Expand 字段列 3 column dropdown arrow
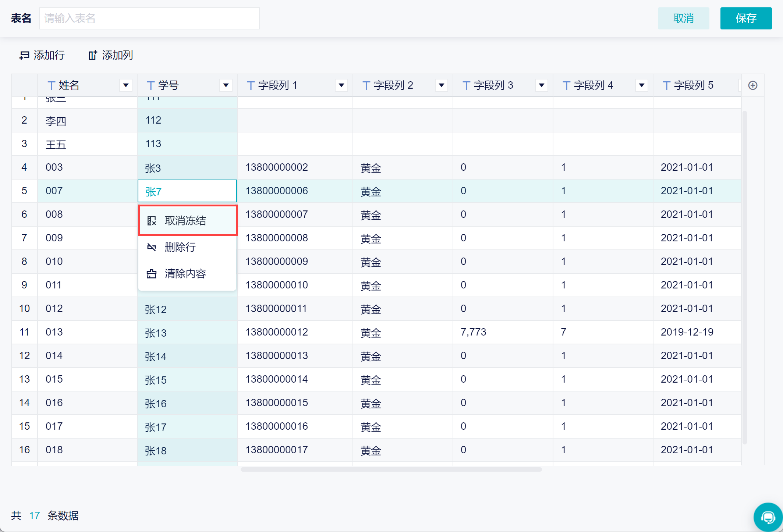The width and height of the screenshot is (783, 532). 542,85
